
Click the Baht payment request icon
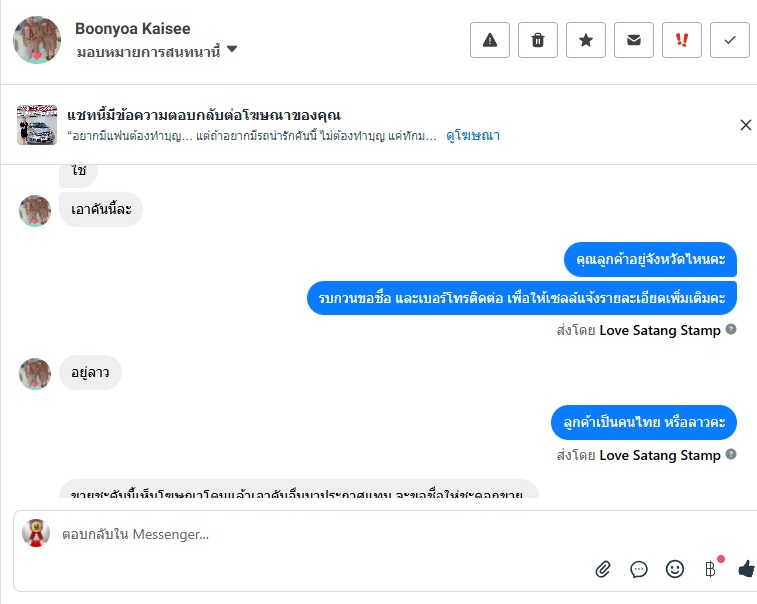click(x=711, y=569)
